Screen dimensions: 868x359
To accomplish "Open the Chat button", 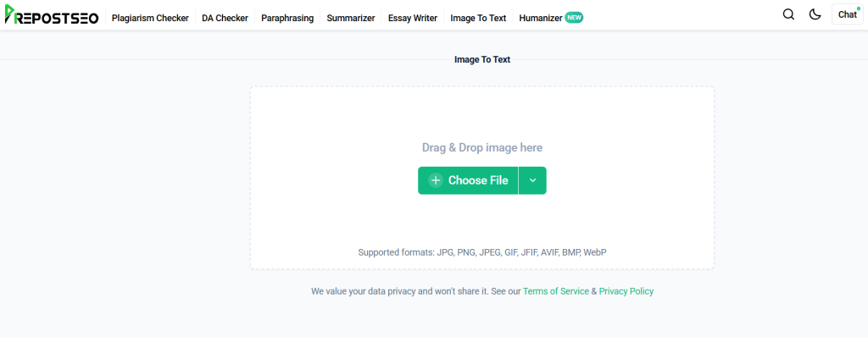I will pyautogui.click(x=847, y=14).
